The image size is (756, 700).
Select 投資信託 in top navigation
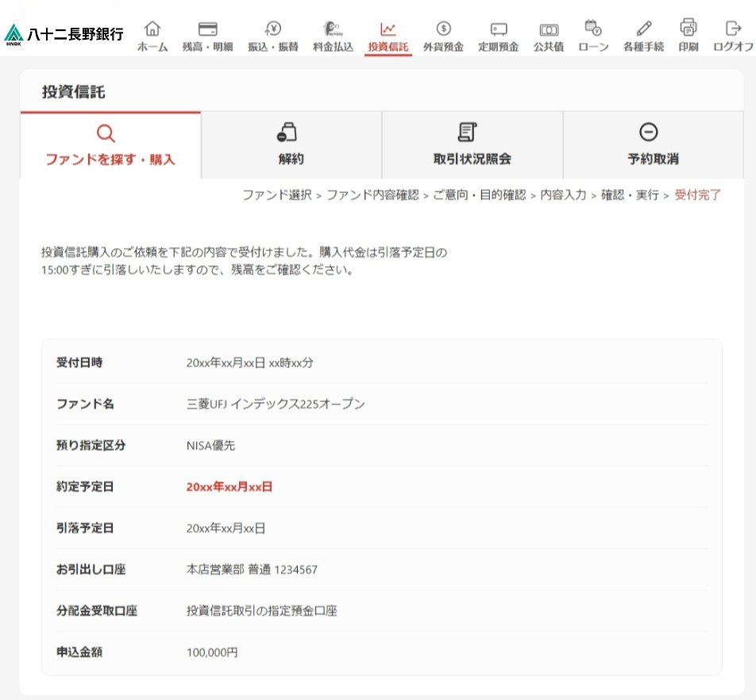388,36
